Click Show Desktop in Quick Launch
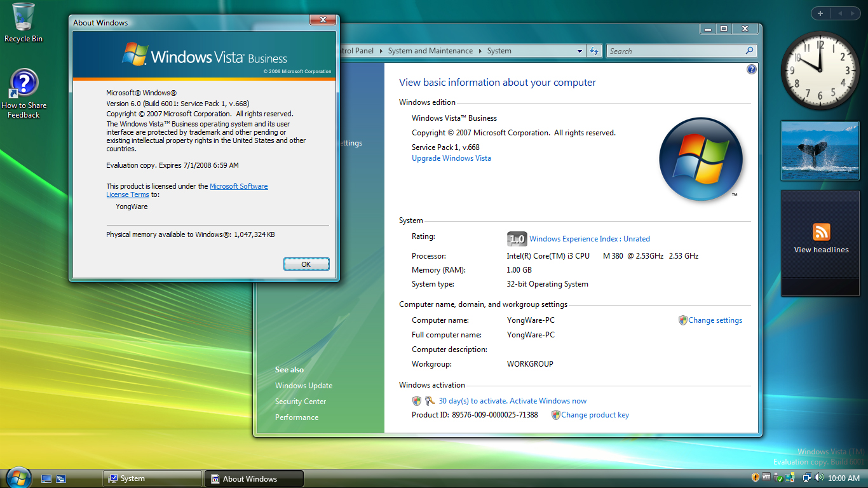This screenshot has height=488, width=868. 46,478
